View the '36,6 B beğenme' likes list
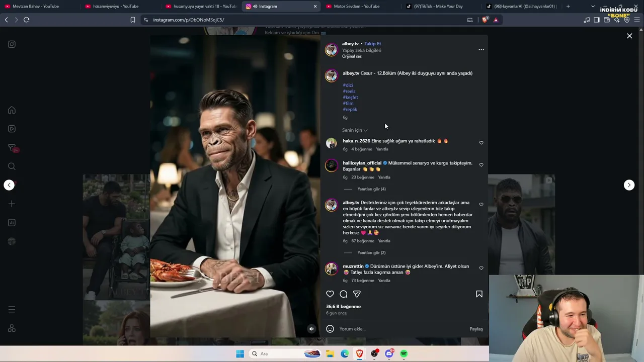This screenshot has width=644, height=362. coord(343,307)
